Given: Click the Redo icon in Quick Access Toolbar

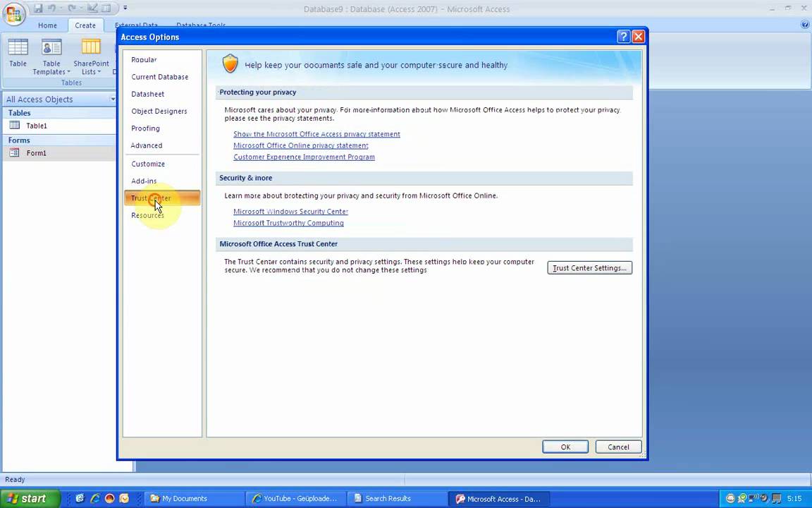Looking at the screenshot, I should pyautogui.click(x=71, y=8).
